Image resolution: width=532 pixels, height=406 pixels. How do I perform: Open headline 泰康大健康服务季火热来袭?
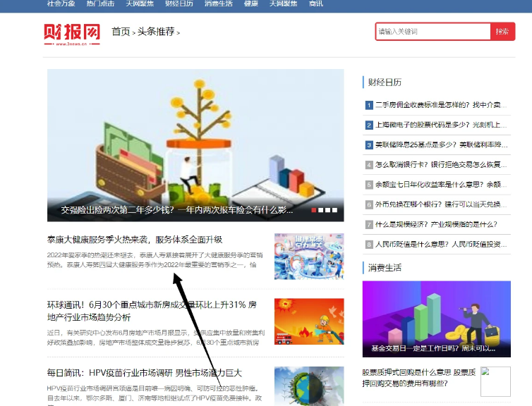135,240
